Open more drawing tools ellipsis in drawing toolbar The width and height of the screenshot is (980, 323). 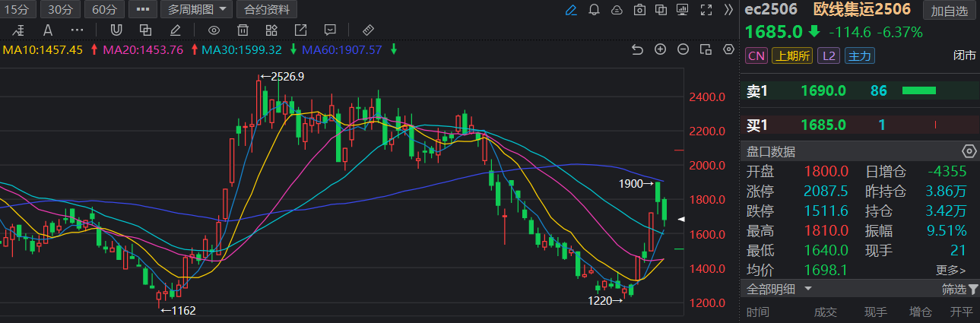coord(78,30)
